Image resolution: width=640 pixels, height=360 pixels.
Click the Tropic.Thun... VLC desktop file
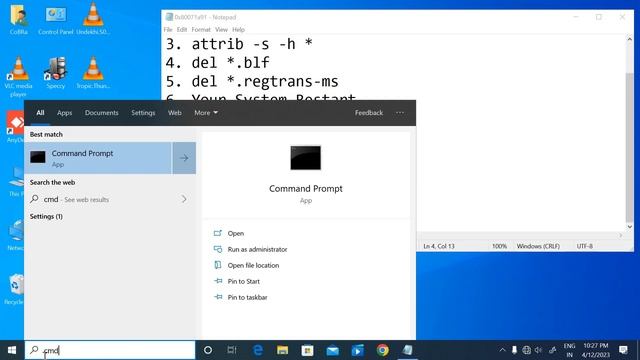pos(93,73)
